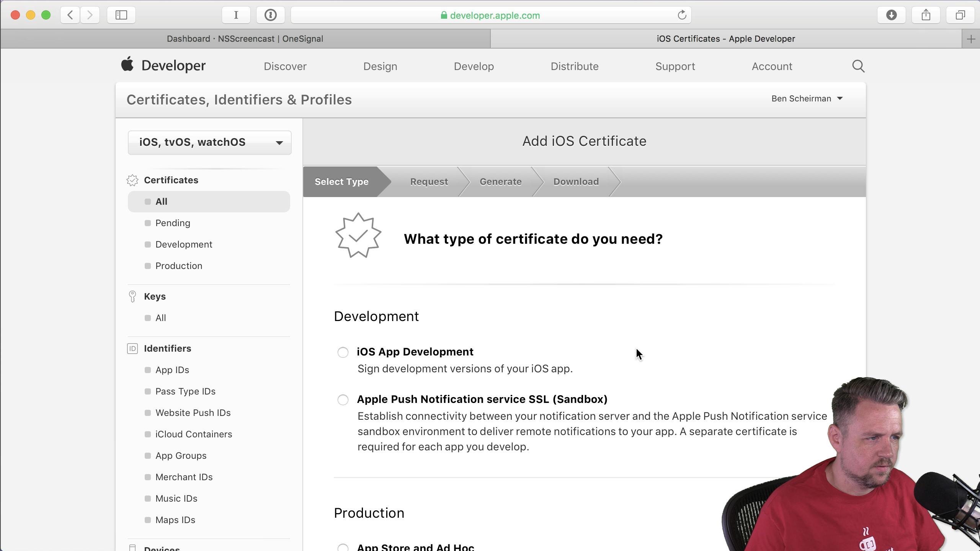Open the App IDs list
The height and width of the screenshot is (551, 980).
172,370
